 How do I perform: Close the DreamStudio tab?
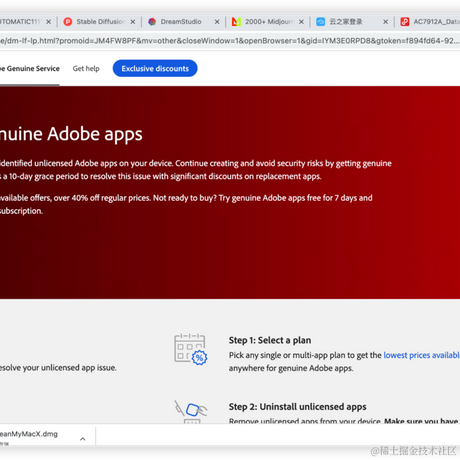pyautogui.click(x=217, y=22)
